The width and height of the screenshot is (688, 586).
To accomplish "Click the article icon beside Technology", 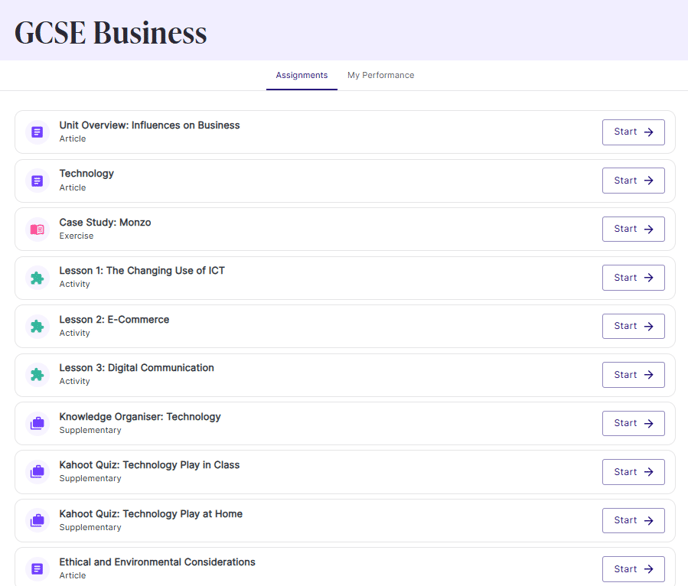I will click(37, 181).
